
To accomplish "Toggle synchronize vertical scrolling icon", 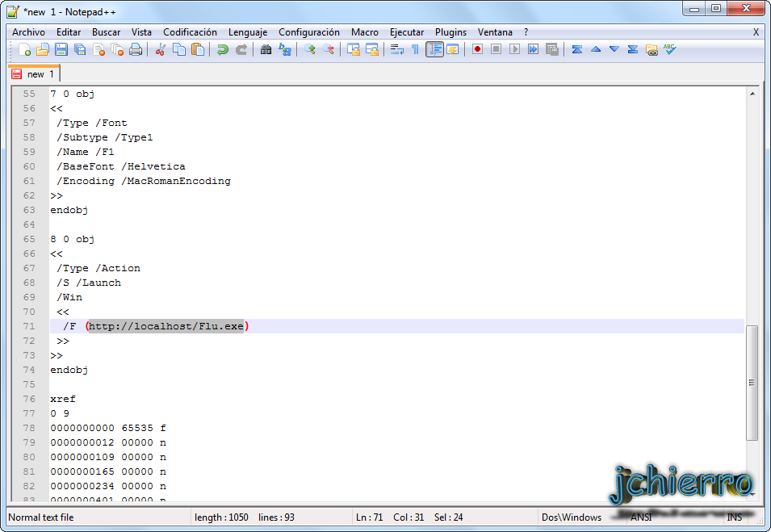I will pos(353,50).
